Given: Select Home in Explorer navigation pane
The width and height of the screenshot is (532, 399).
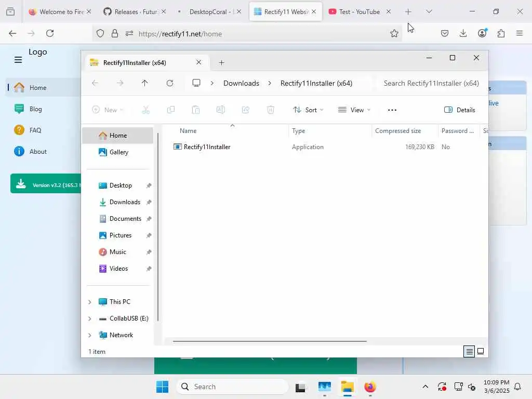Looking at the screenshot, I should (x=118, y=136).
